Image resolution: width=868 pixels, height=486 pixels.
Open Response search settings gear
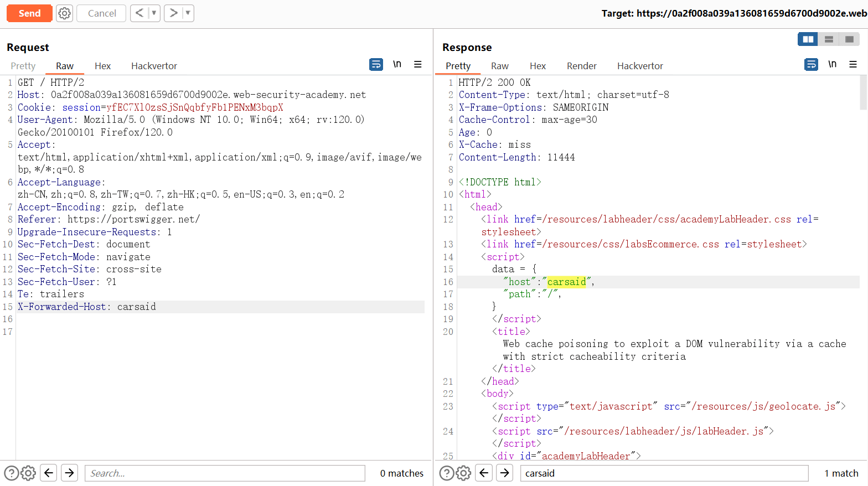464,473
